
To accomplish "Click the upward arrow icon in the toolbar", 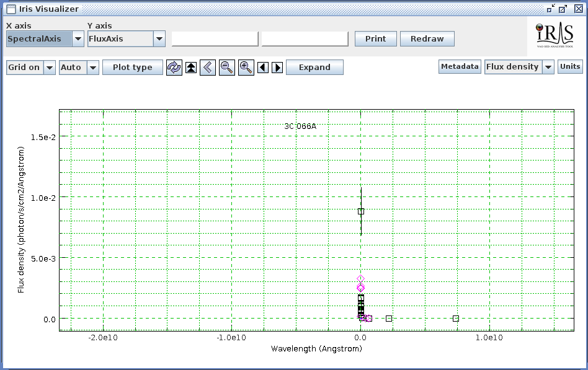I will point(191,68).
